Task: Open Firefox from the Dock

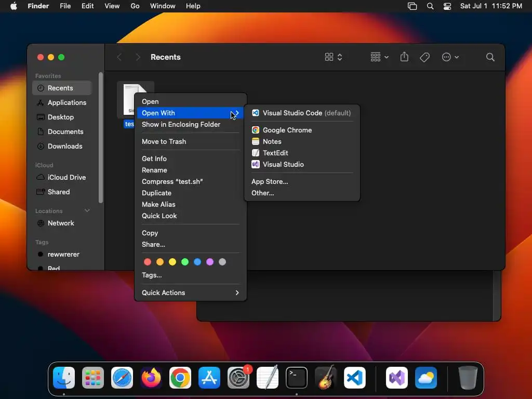Action: pyautogui.click(x=151, y=378)
